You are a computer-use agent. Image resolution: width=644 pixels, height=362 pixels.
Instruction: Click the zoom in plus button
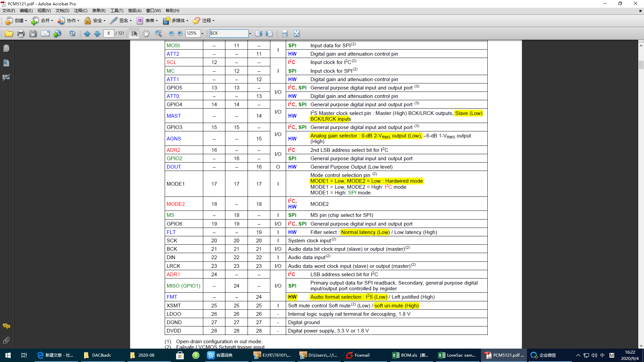[180, 34]
